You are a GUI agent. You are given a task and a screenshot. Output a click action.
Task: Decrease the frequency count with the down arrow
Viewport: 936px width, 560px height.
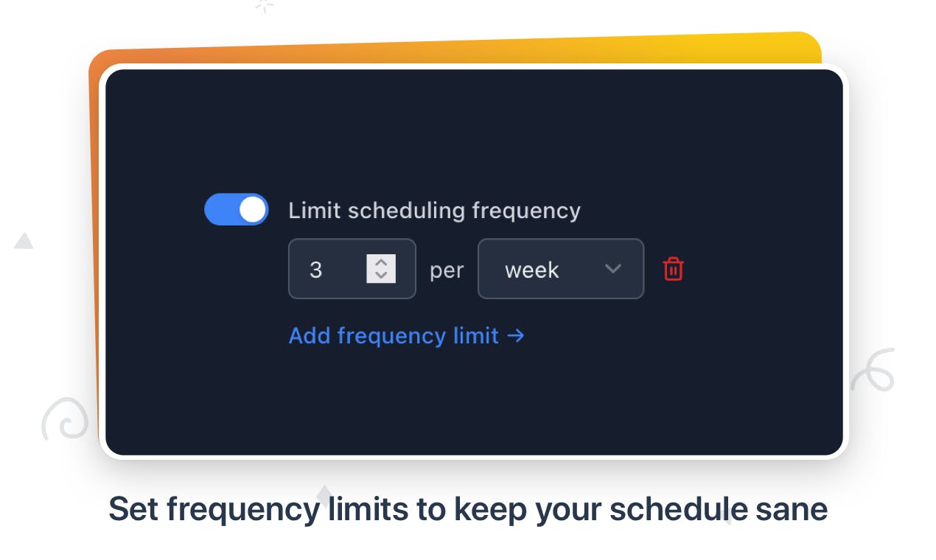[x=381, y=276]
